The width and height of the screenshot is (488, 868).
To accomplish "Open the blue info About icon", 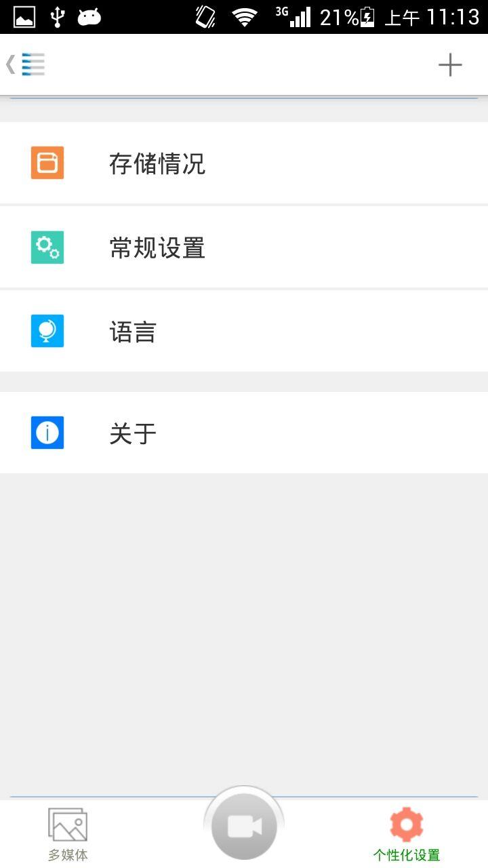I will (x=47, y=433).
